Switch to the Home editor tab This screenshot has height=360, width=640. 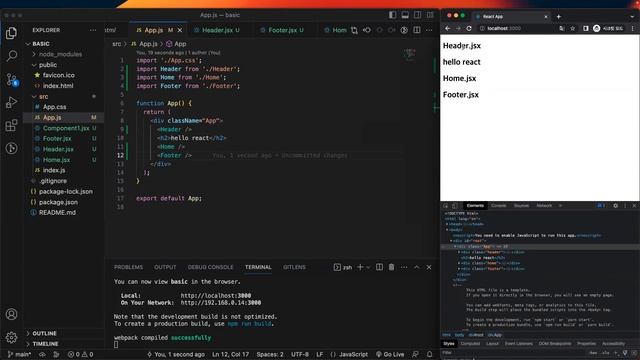tap(336, 30)
